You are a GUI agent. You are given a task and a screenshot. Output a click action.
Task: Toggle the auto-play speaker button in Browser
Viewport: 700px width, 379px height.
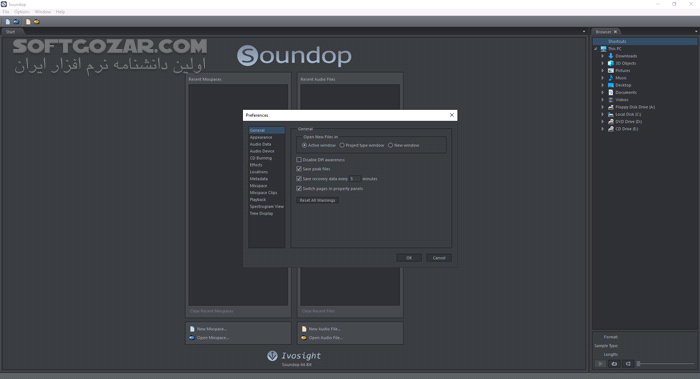pyautogui.click(x=628, y=364)
